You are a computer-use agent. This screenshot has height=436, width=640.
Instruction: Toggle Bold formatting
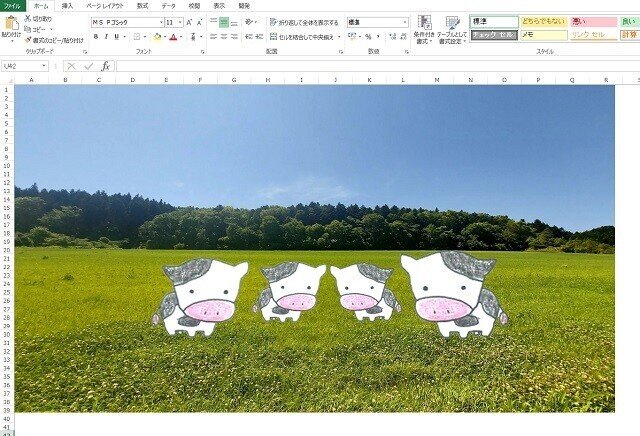(x=96, y=37)
